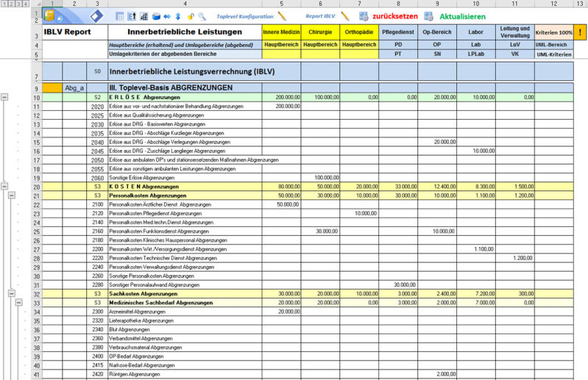
Task: Click the horizontal double-arrow icon
Action: (x=166, y=15)
